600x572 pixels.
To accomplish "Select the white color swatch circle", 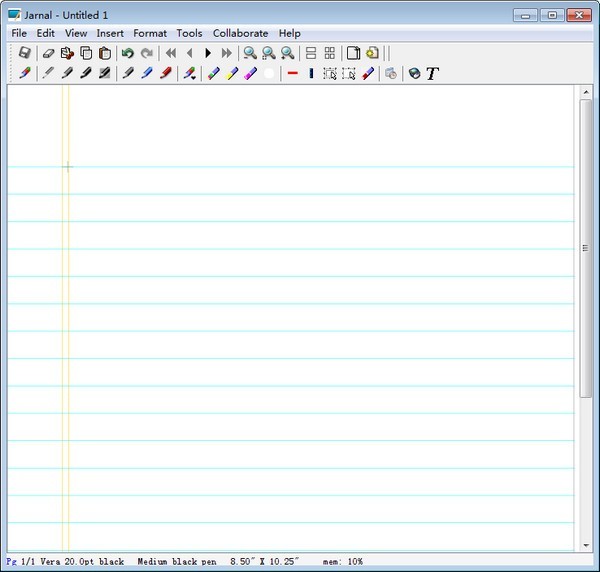I will coord(270,73).
